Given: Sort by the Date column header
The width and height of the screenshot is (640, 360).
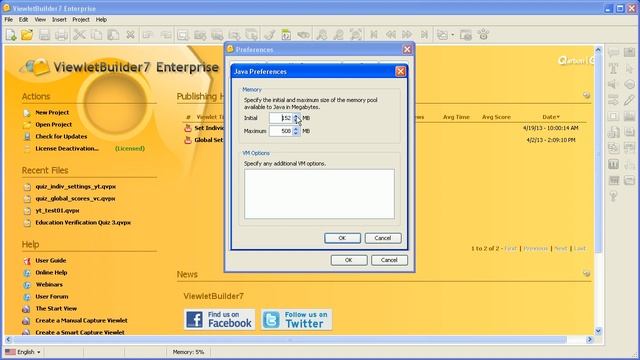Looking at the screenshot, I should [x=551, y=117].
